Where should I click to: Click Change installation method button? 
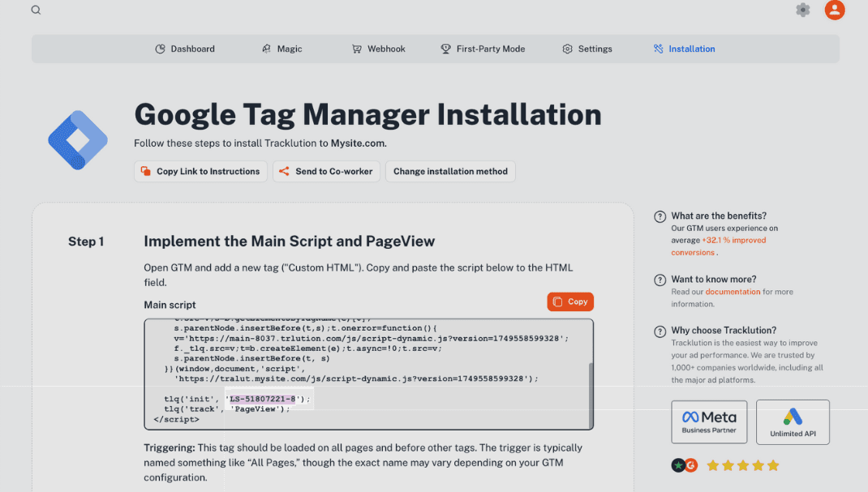pos(450,171)
